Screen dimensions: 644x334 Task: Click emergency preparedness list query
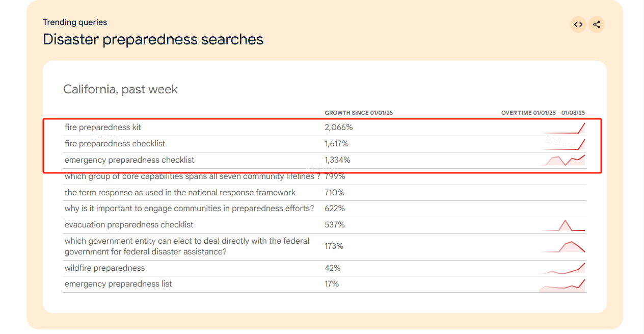(118, 284)
